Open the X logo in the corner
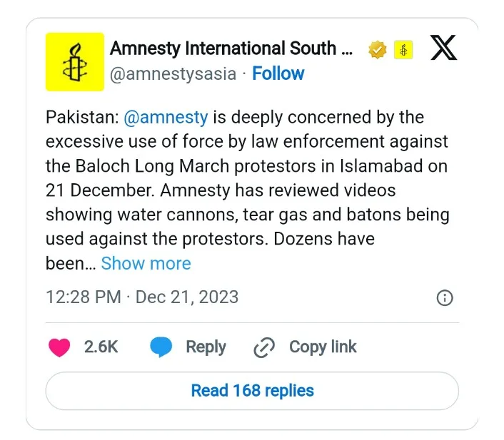 pyautogui.click(x=444, y=48)
